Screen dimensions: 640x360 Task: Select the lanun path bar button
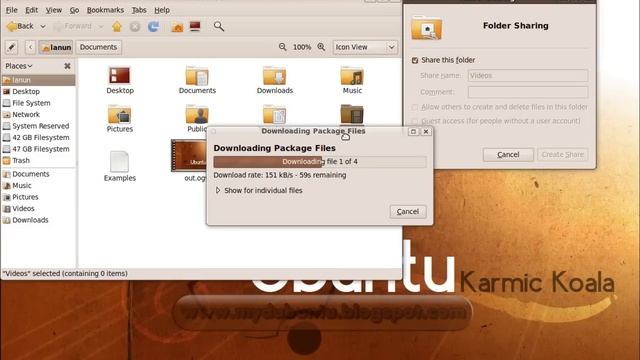tap(56, 47)
